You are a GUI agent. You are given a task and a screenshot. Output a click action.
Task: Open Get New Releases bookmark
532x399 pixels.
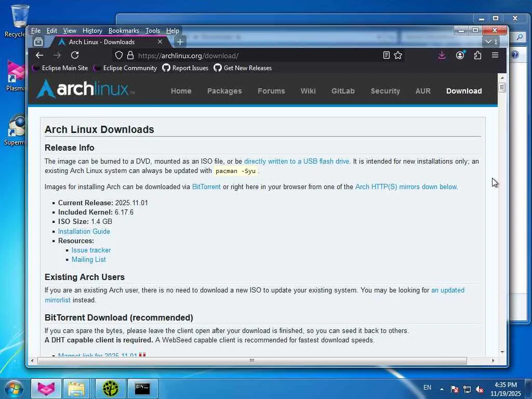243,68
